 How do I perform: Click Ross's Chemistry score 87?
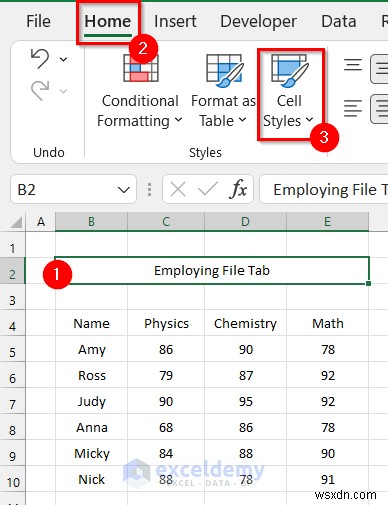click(x=245, y=375)
